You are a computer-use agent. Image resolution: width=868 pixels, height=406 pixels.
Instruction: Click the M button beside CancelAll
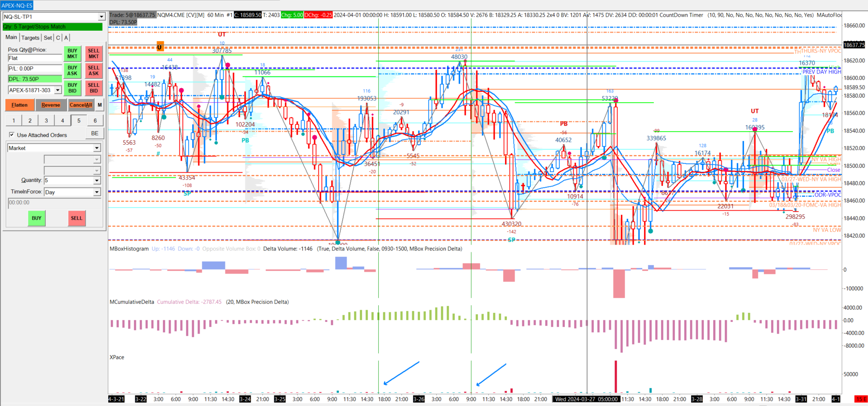click(x=100, y=105)
